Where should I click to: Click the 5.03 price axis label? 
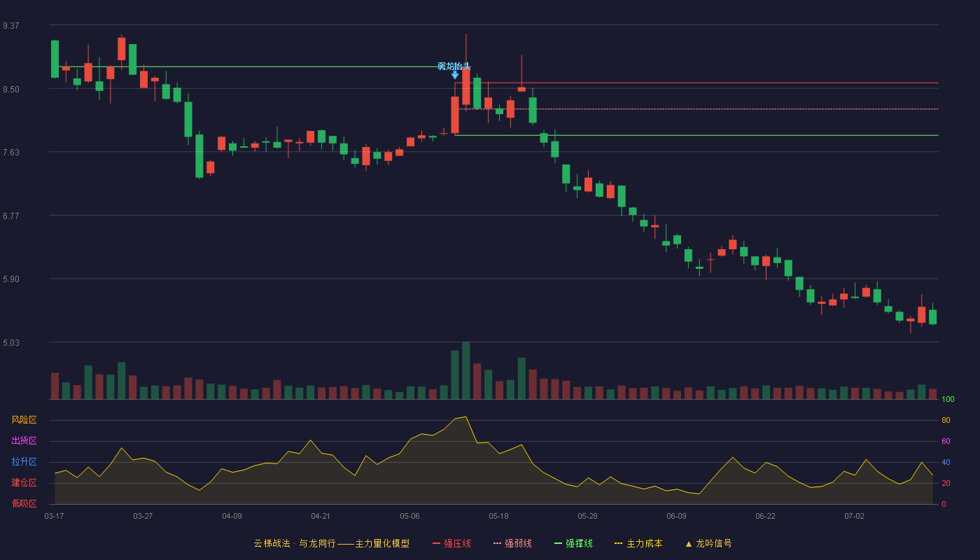click(10, 343)
